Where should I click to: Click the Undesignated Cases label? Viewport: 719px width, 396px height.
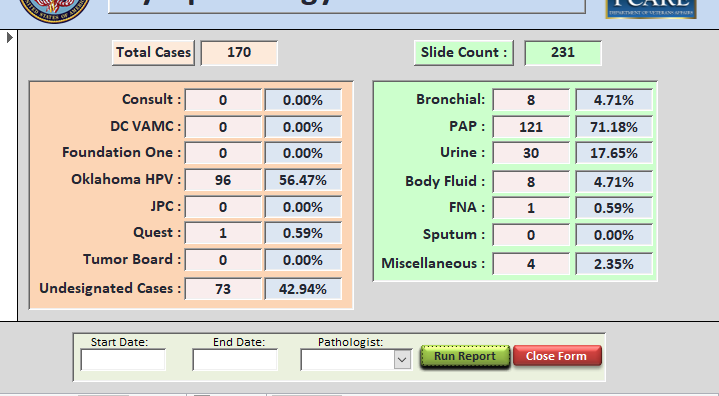110,288
